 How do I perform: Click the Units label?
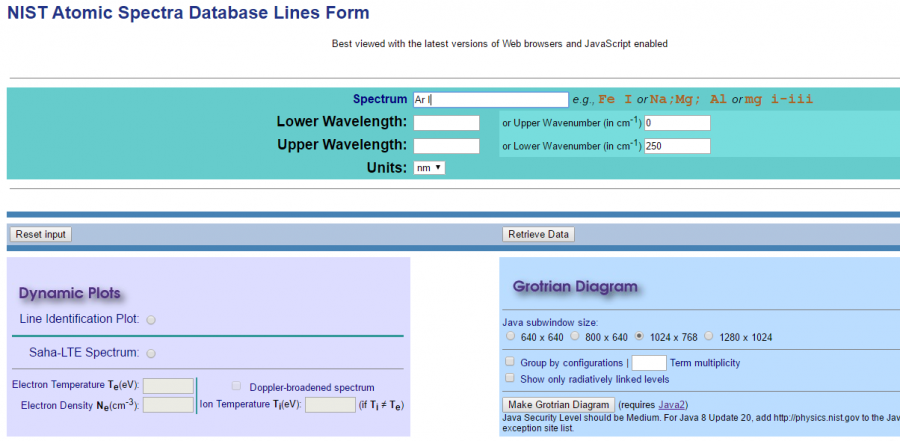[x=387, y=168]
